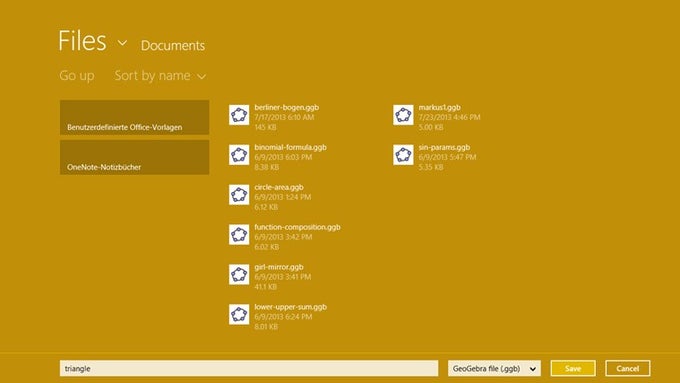Open the GeoGebra file (.ggb) type dropdown
The height and width of the screenshot is (383, 680).
pyautogui.click(x=494, y=369)
